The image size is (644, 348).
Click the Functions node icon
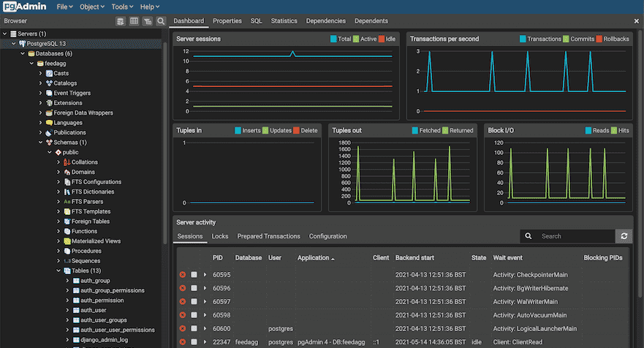click(67, 231)
